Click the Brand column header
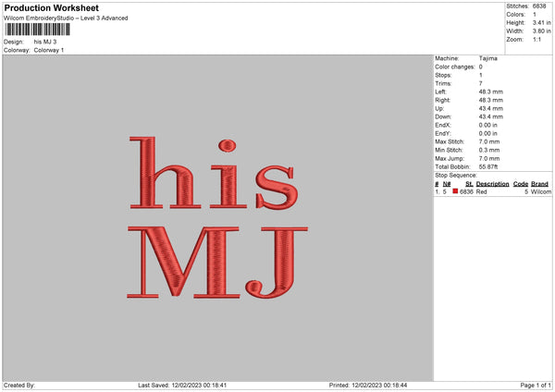 point(539,184)
